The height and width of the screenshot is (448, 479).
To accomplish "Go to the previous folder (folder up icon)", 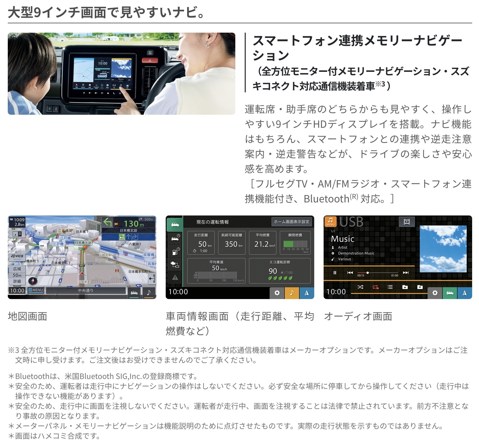I will pos(405,287).
